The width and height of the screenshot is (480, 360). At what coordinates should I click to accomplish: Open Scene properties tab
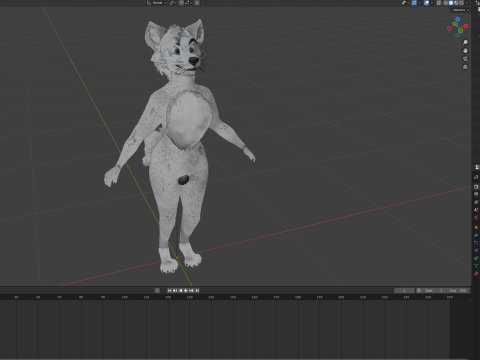tap(476, 210)
